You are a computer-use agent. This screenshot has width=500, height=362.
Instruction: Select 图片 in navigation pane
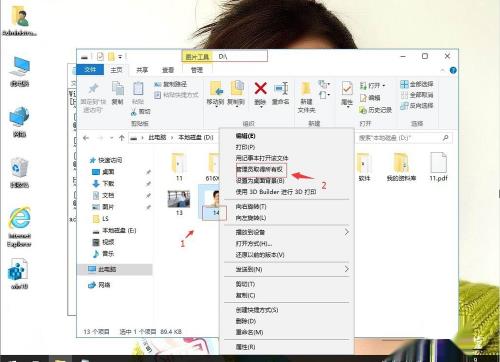click(103, 207)
